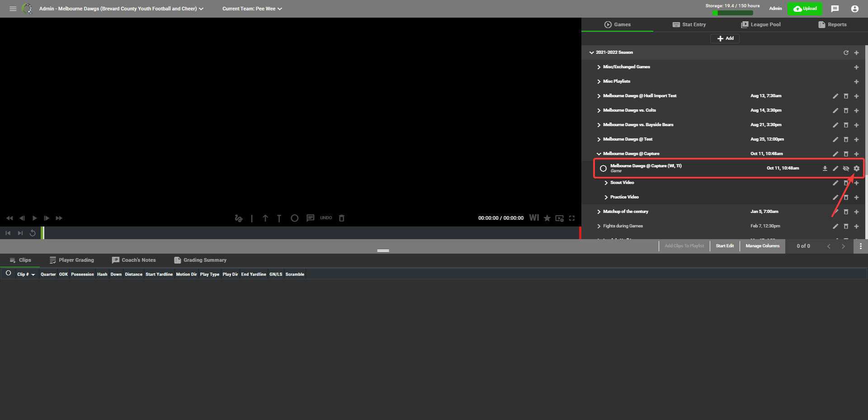
Task: Open Clip # column sort dropdown
Action: click(x=33, y=274)
